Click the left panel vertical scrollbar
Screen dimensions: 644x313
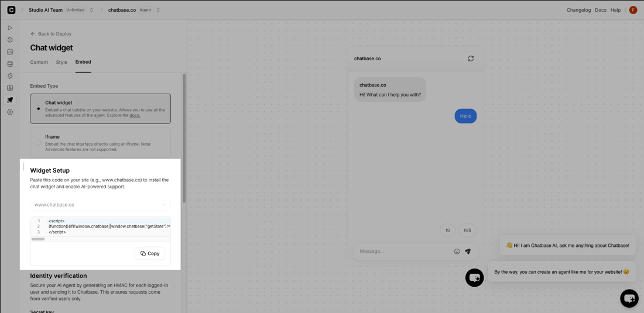tap(184, 138)
